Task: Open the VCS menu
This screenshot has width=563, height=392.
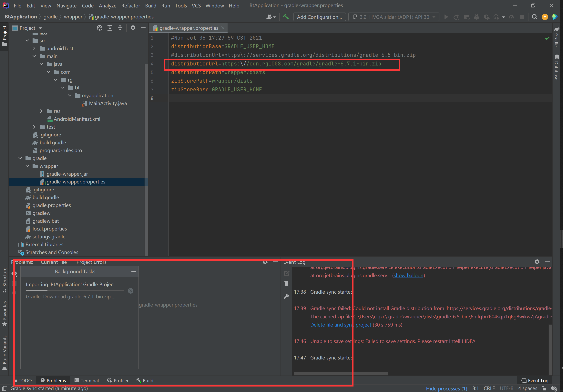Action: (196, 5)
